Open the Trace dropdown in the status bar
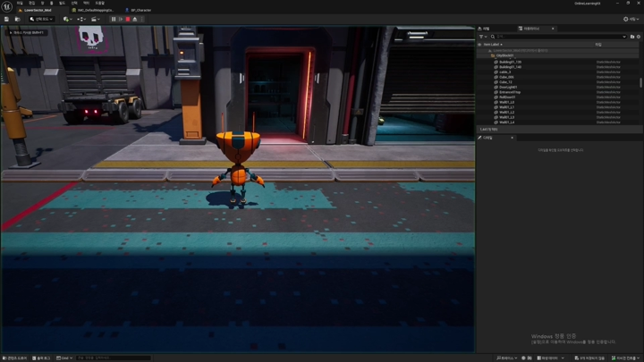The image size is (644, 362). point(507,358)
